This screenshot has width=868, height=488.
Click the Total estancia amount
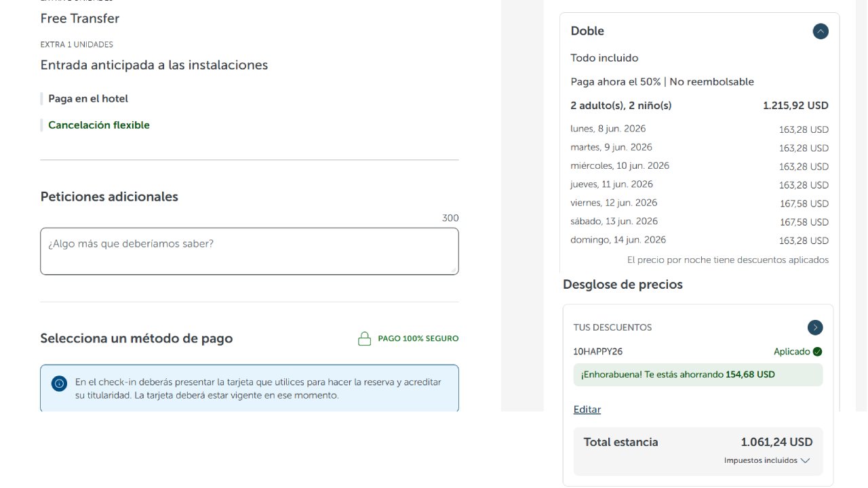point(777,441)
